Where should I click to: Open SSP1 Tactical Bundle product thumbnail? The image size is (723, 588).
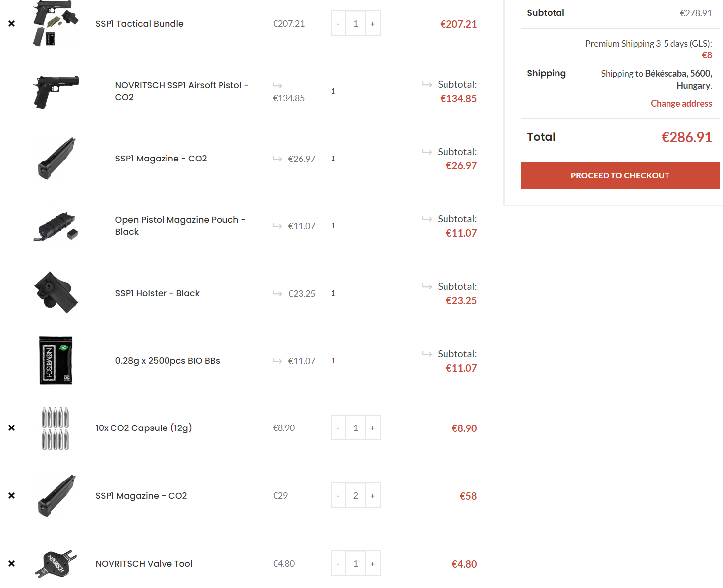tap(56, 23)
